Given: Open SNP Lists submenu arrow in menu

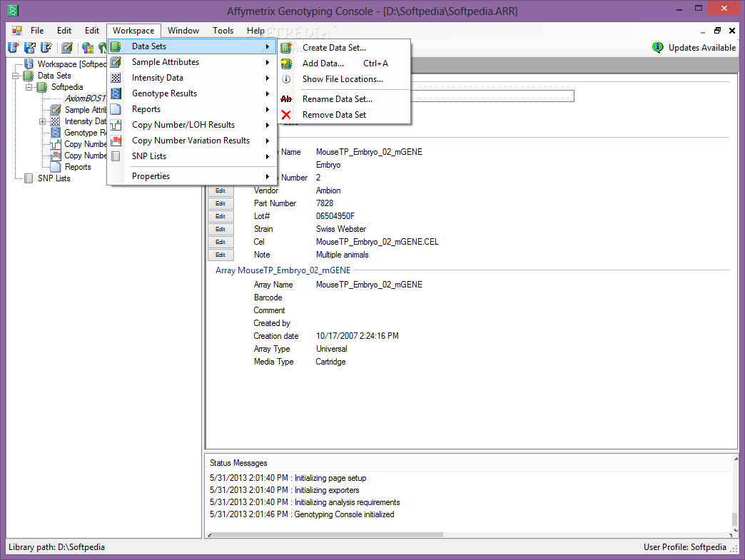Looking at the screenshot, I should coord(268,156).
